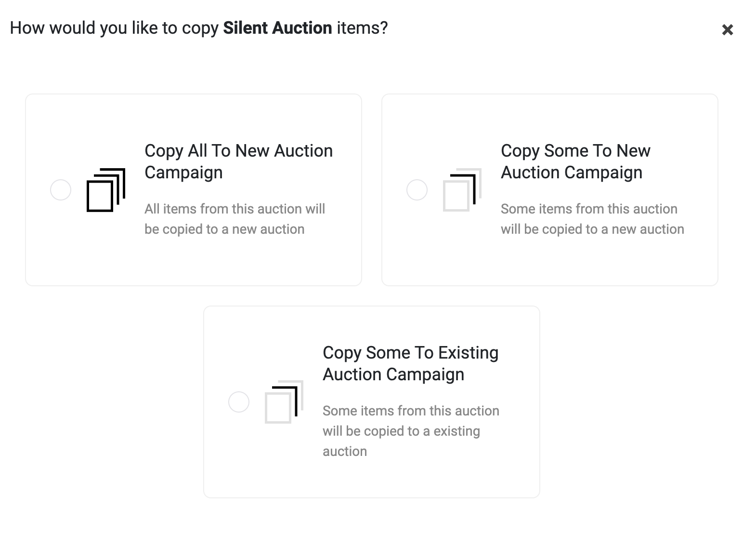The width and height of the screenshot is (756, 534).
Task: Click the stacked pages icon for Copy All
Action: pos(105,190)
